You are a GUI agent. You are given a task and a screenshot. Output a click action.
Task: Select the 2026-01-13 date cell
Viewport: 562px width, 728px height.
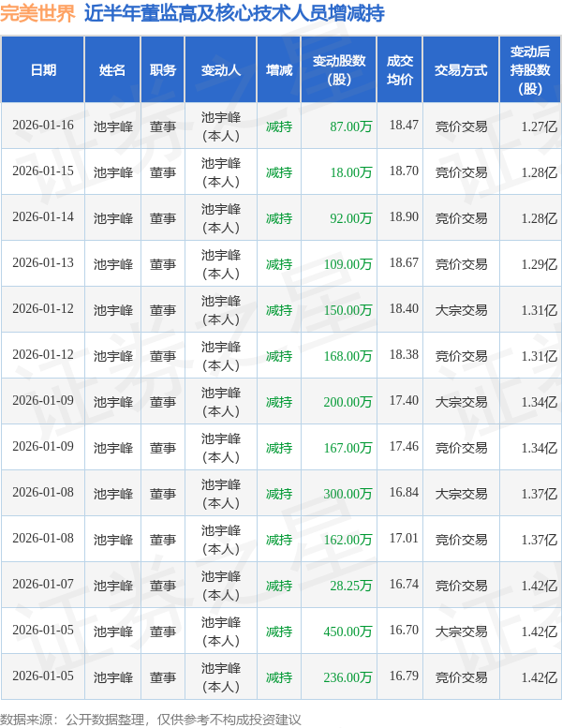click(x=43, y=264)
